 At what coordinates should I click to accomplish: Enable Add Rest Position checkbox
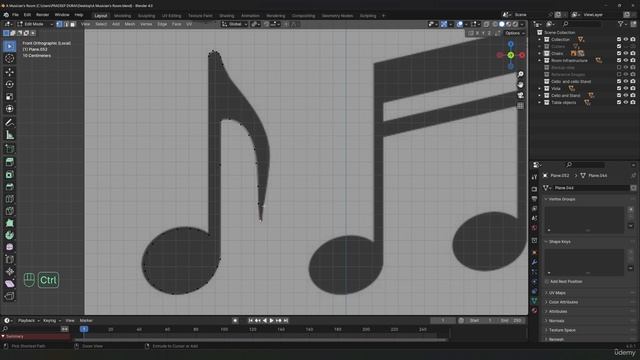pos(547,282)
